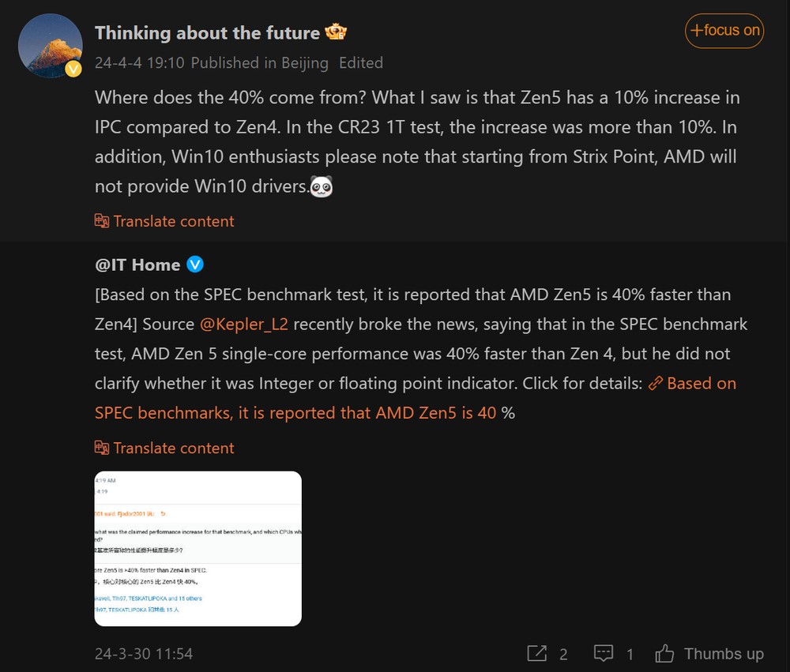790x672 pixels.
Task: Click the crown emoji next to the username
Action: click(337, 32)
